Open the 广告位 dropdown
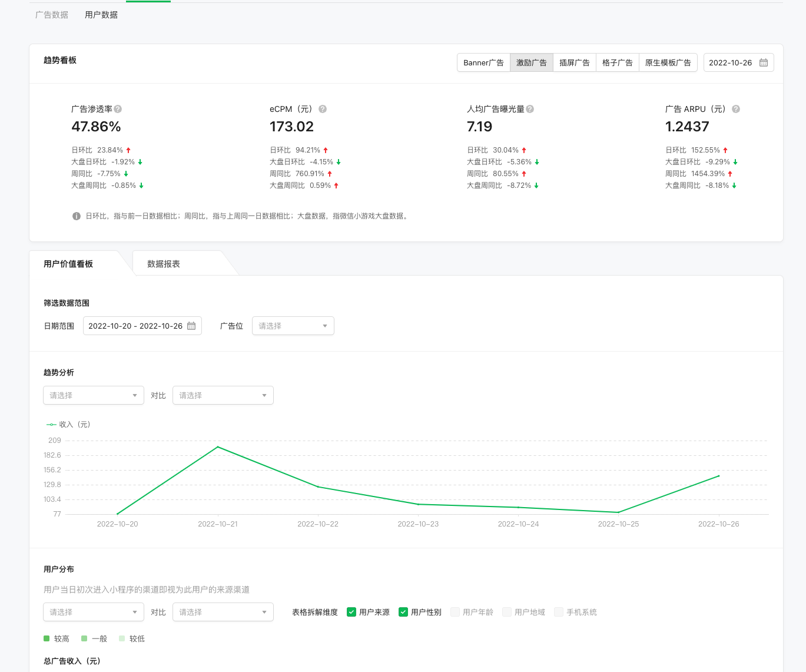The image size is (806, 672). (x=293, y=326)
